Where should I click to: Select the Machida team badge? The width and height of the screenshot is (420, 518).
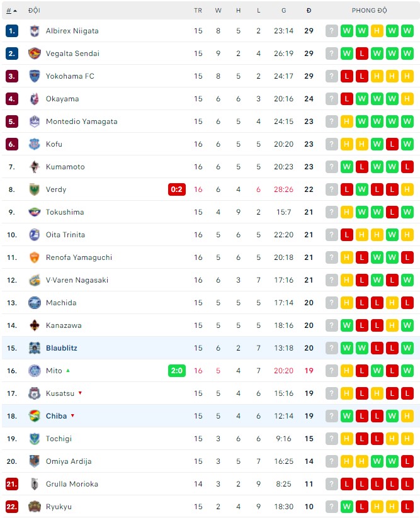coord(33,302)
